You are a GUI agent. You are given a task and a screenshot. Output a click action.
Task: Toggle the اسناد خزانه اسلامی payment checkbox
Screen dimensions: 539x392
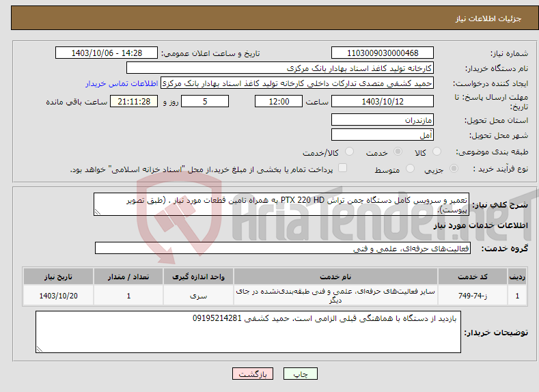pos(342,167)
